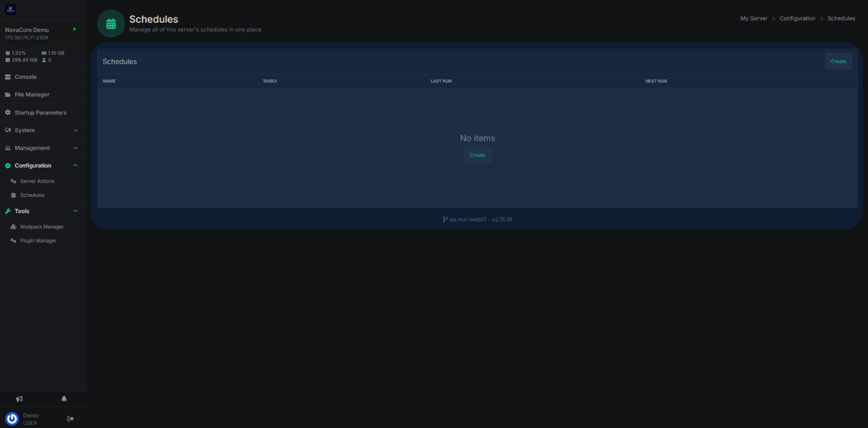Expand the Management section chevron
Screen dimensions: 868x428
75,148
